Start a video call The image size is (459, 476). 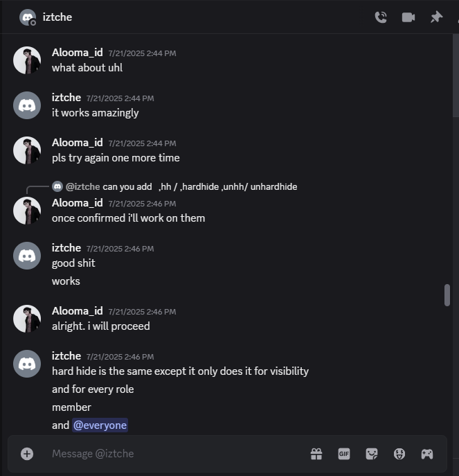pyautogui.click(x=408, y=17)
